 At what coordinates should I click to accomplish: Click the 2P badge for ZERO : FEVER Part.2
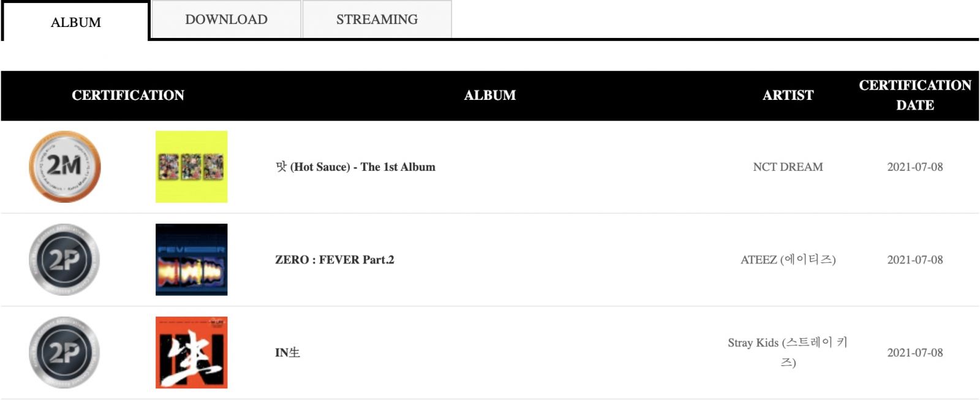pos(65,260)
